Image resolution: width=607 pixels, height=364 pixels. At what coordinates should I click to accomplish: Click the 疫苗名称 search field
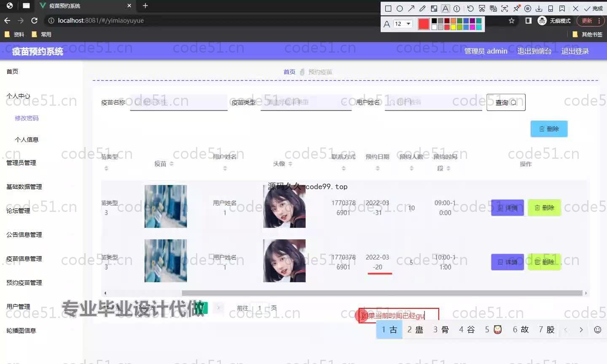tap(179, 102)
